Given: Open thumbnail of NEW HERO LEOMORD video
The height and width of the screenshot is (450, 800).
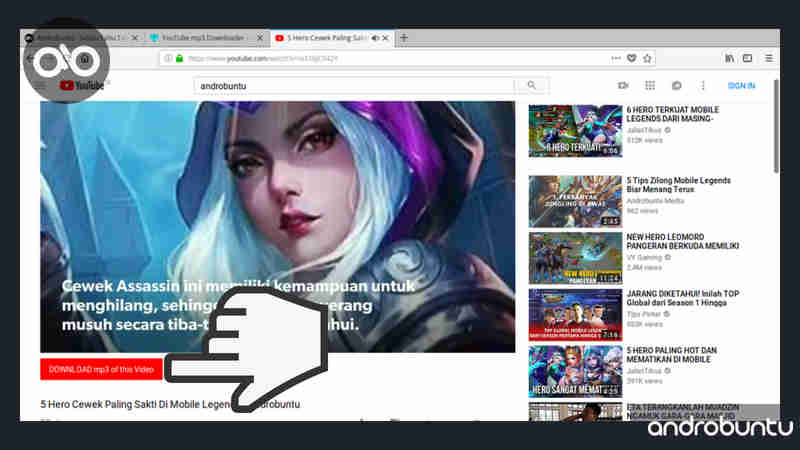Looking at the screenshot, I should tap(575, 258).
